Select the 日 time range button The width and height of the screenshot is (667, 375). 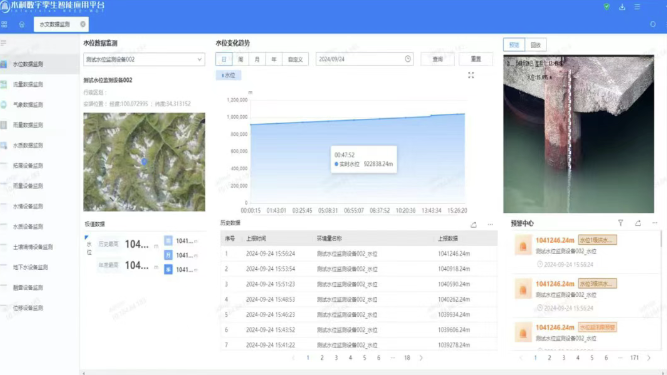pyautogui.click(x=224, y=60)
